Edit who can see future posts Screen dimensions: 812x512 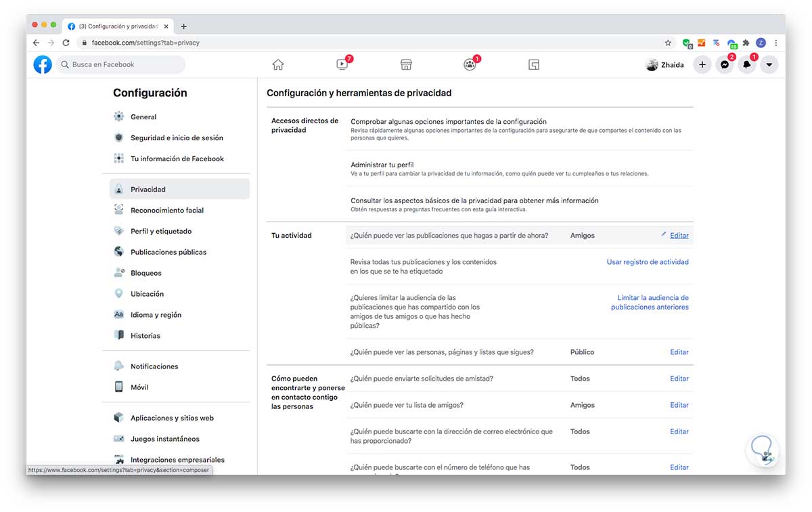point(679,236)
